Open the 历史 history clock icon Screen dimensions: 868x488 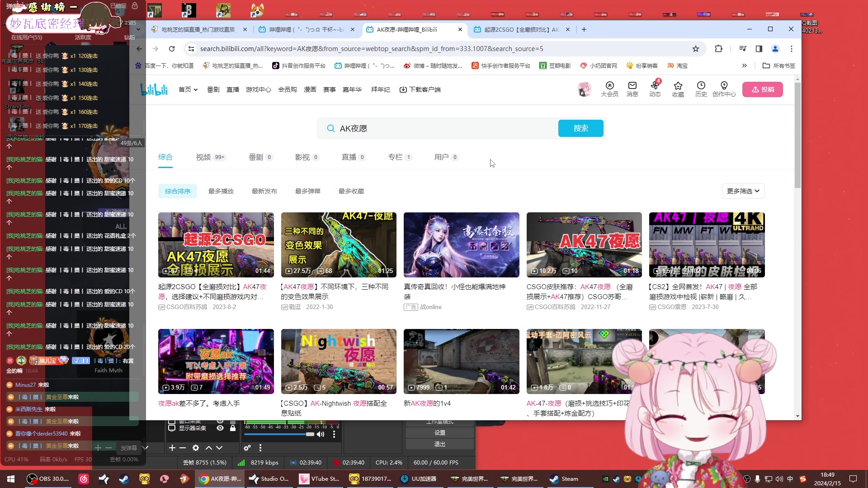[701, 89]
